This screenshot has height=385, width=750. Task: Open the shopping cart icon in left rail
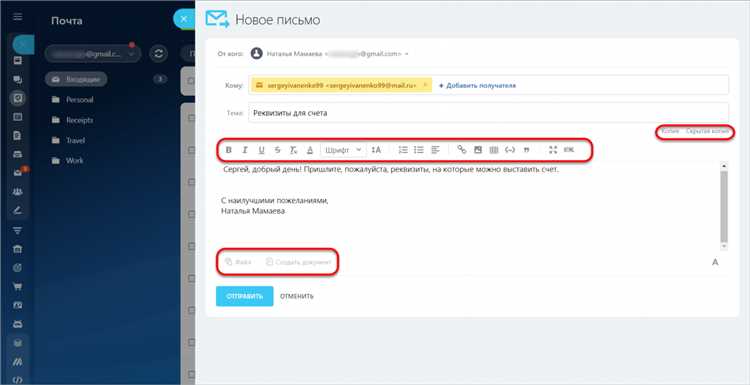click(x=18, y=287)
